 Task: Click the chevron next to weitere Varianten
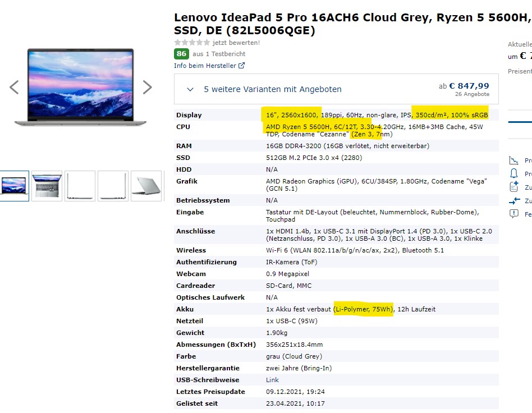(x=190, y=89)
